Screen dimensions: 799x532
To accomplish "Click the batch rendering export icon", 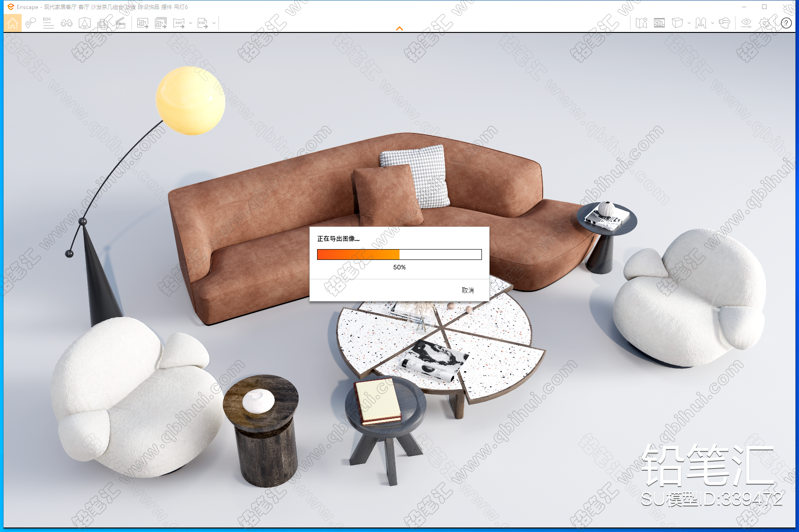I will coord(161,23).
